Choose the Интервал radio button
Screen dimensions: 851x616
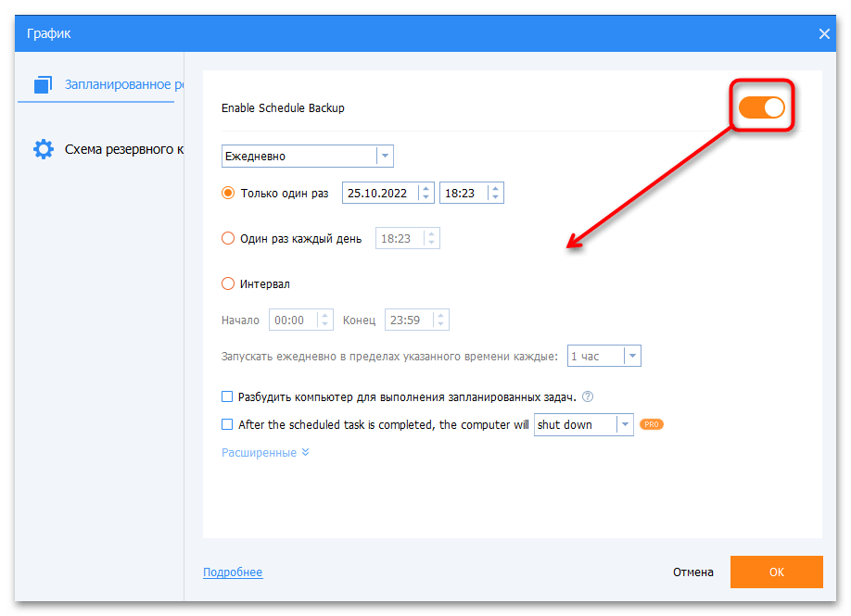pos(228,283)
